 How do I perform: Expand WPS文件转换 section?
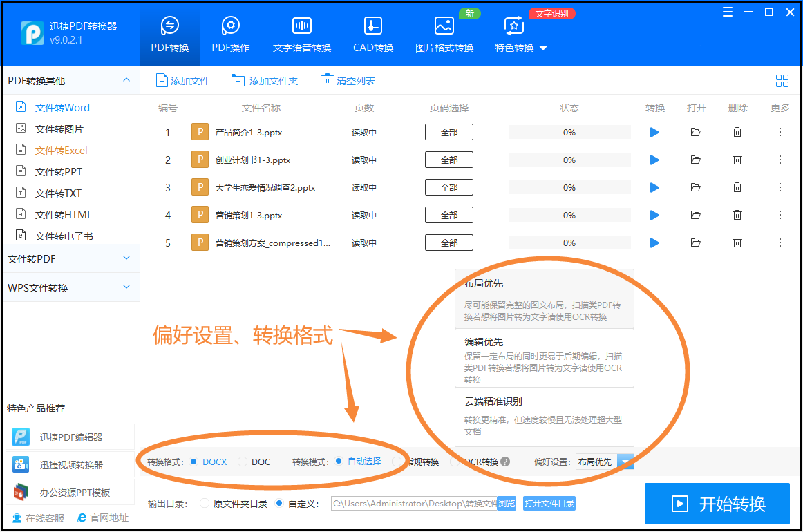(x=126, y=287)
